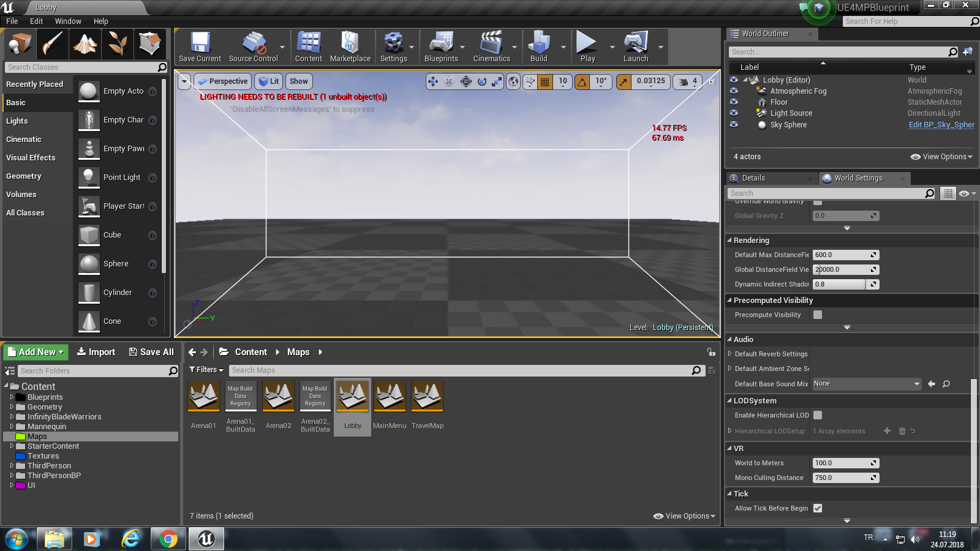Open the Edit menu

coord(36,21)
